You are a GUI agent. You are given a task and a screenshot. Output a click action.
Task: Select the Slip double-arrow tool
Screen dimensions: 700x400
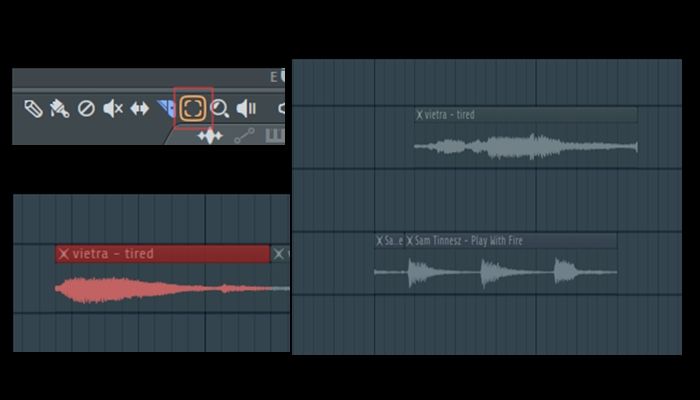pyautogui.click(x=140, y=108)
